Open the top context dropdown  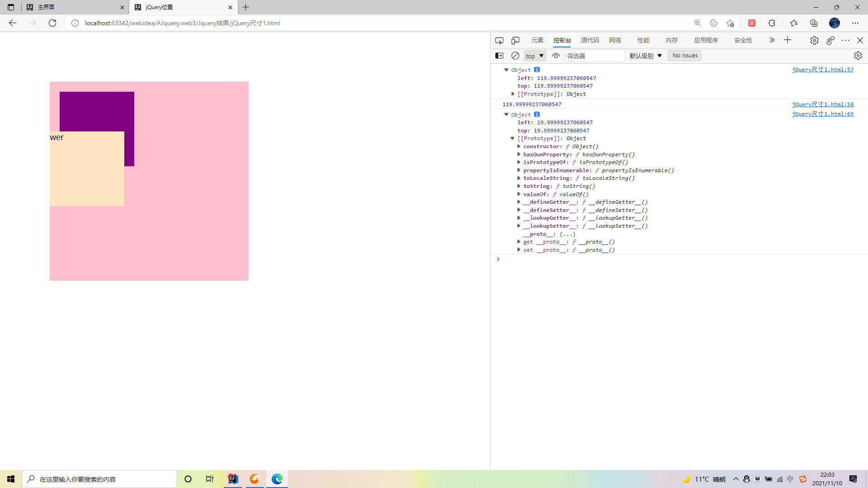click(535, 56)
